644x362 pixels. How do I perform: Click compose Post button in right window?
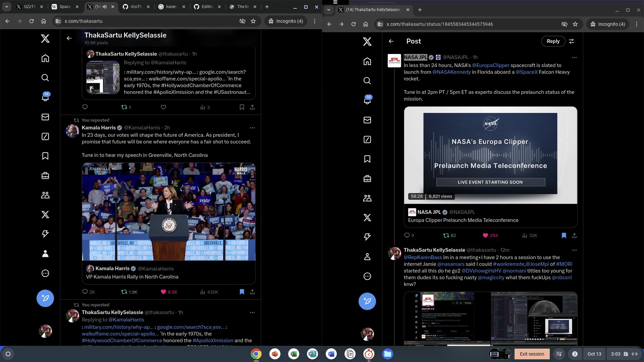pyautogui.click(x=367, y=301)
